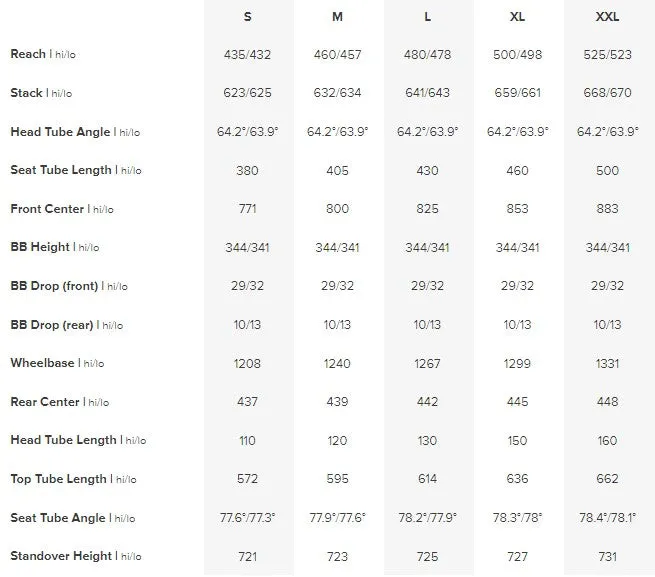Click the 480/478 Reach value for L
This screenshot has height=577, width=655.
(427, 55)
